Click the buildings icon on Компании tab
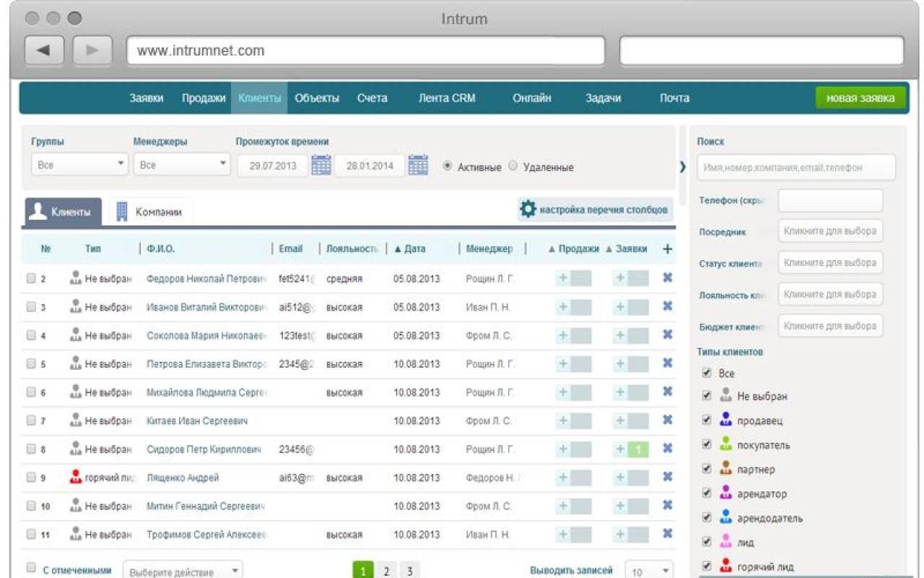Viewport: 924px width, 578px height. coord(122,212)
